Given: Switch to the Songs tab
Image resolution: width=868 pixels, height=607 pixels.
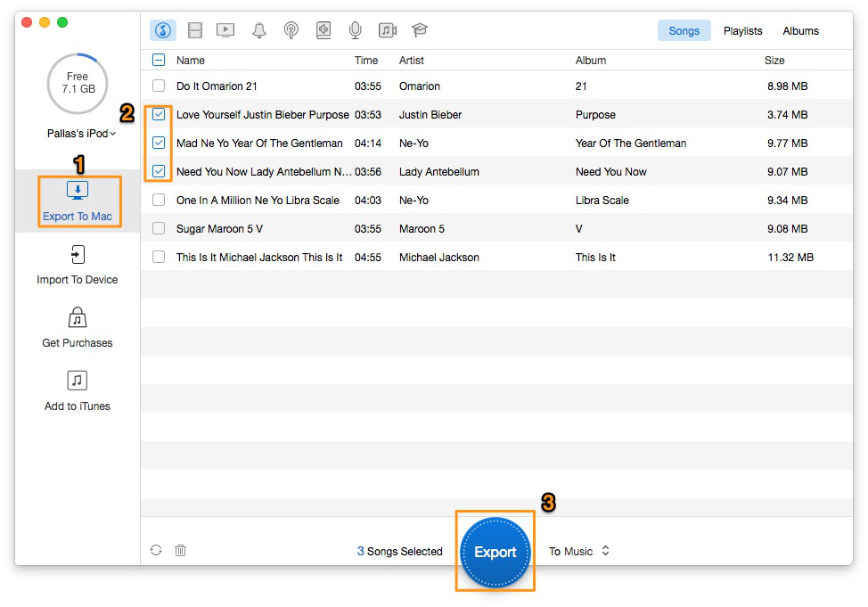Looking at the screenshot, I should [684, 31].
